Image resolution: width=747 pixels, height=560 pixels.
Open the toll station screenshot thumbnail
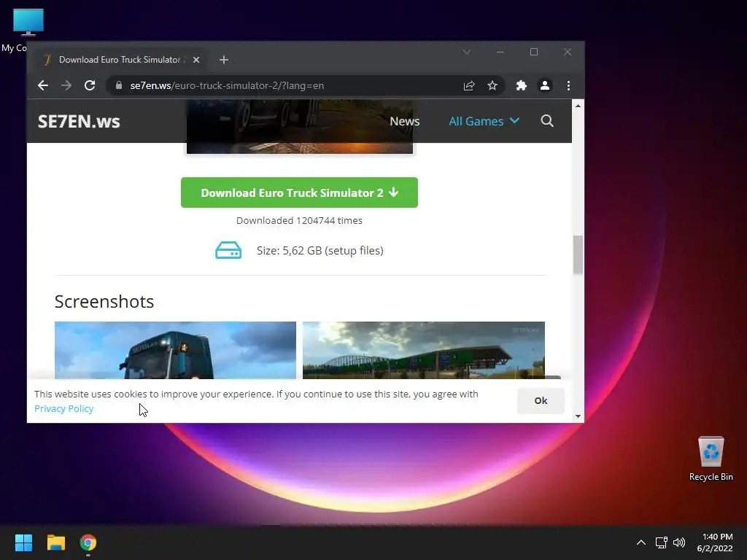pyautogui.click(x=424, y=350)
